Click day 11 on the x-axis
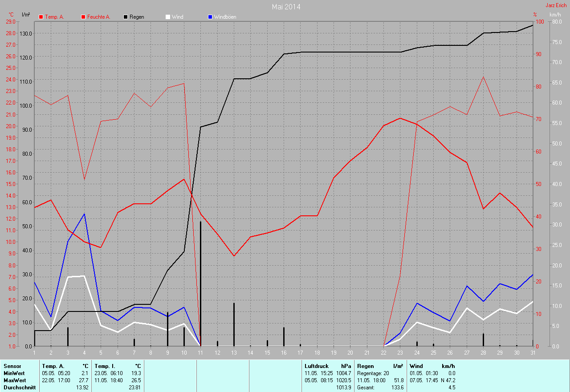 pyautogui.click(x=200, y=352)
